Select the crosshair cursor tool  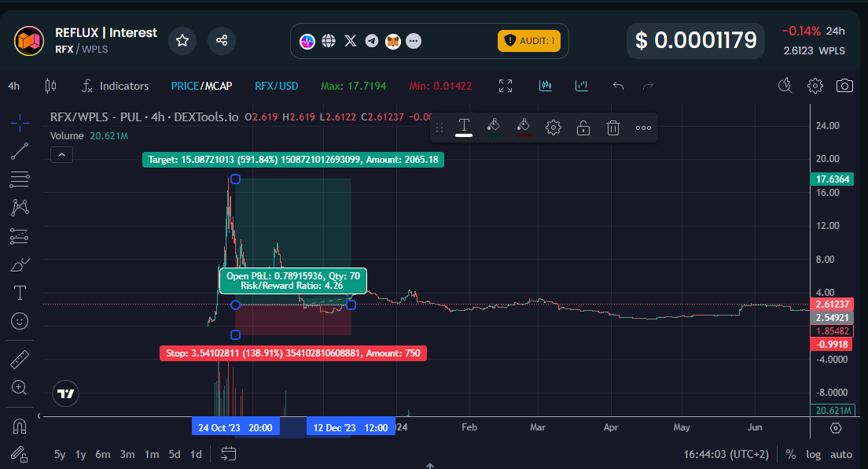click(20, 123)
